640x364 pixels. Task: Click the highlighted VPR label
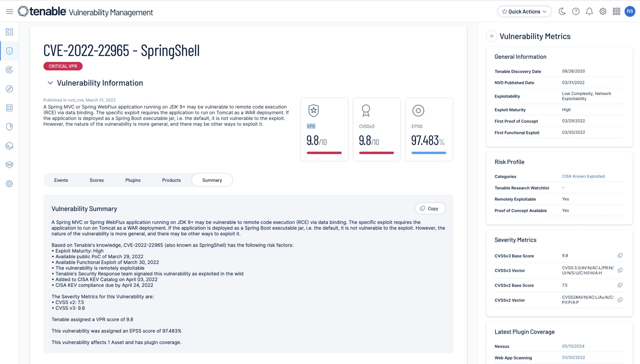(x=311, y=126)
